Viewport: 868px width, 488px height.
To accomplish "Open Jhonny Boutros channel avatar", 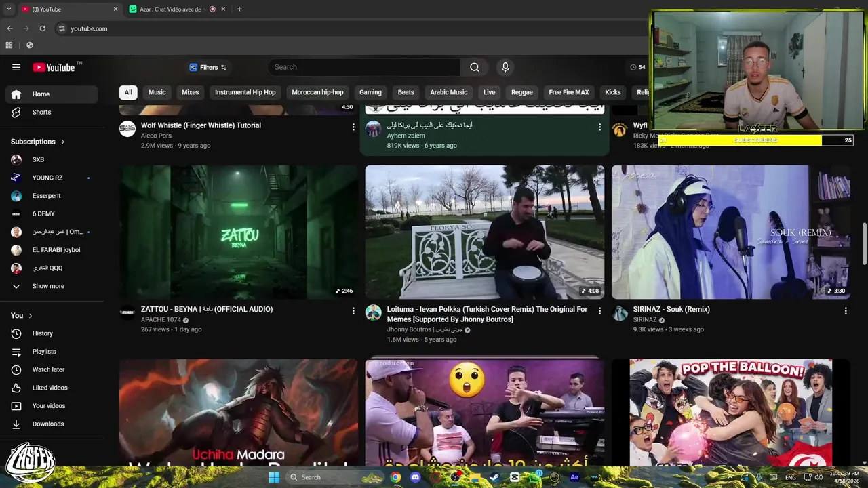I will (x=374, y=312).
